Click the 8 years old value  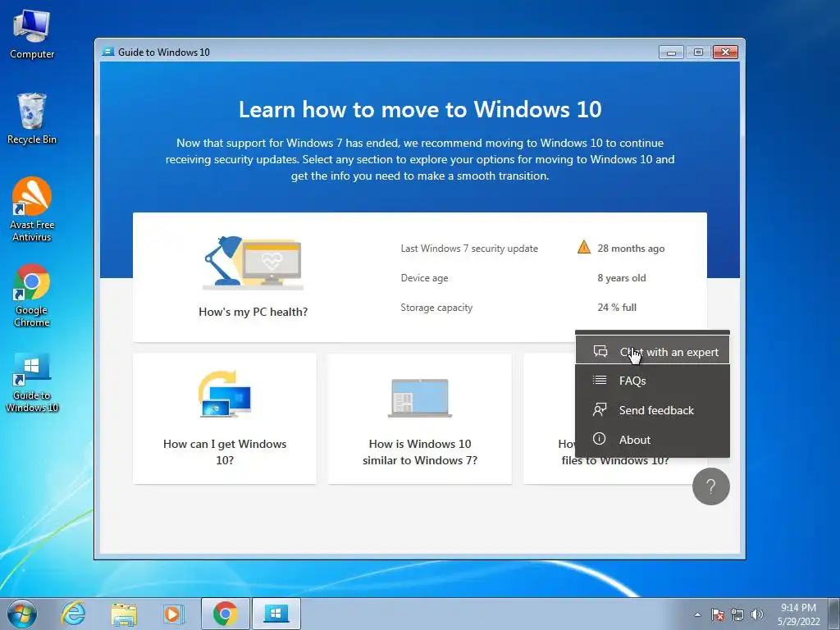click(x=622, y=278)
